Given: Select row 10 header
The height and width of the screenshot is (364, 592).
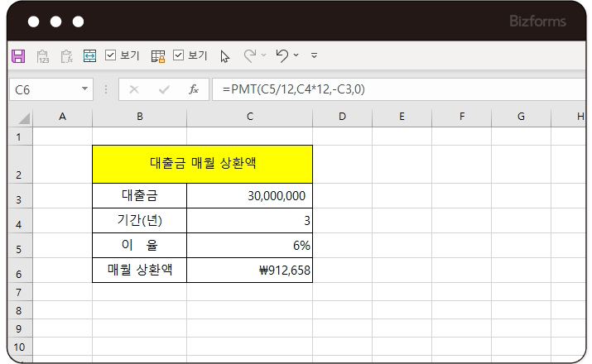Looking at the screenshot, I should point(21,347).
